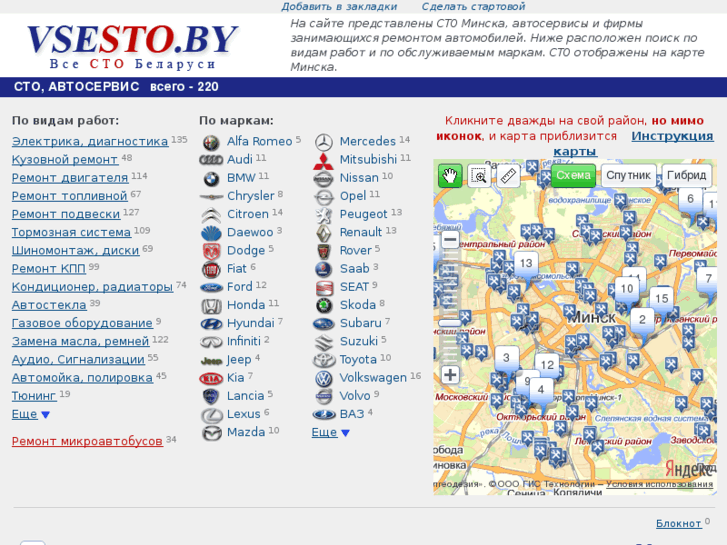This screenshot has height=545, width=727.
Task: Click the Audi rings logo icon
Action: 211,160
